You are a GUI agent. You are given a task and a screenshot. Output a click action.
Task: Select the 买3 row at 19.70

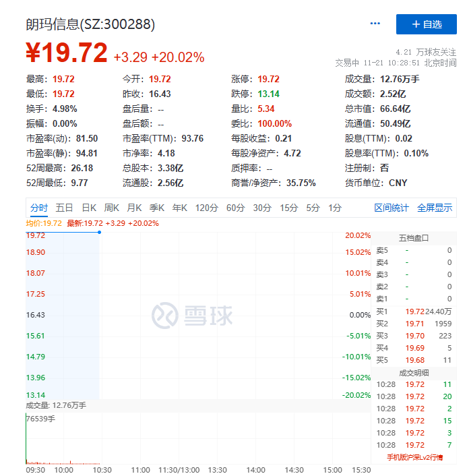pos(414,336)
